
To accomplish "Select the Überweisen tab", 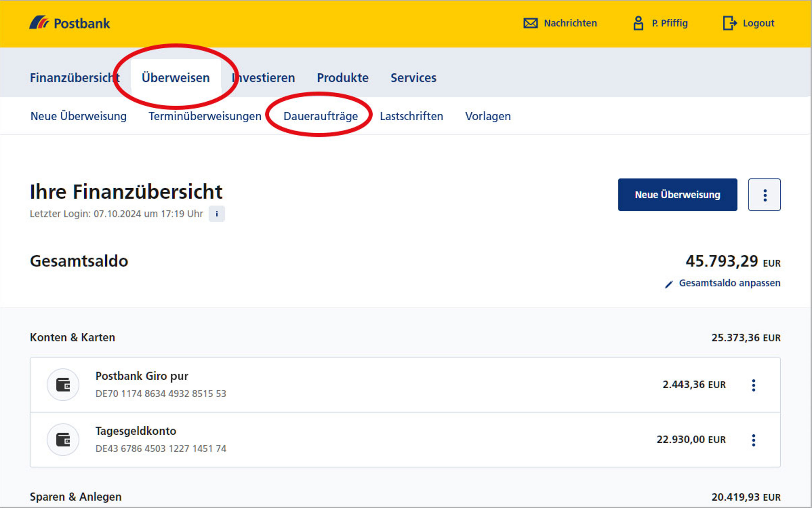I will [x=176, y=77].
